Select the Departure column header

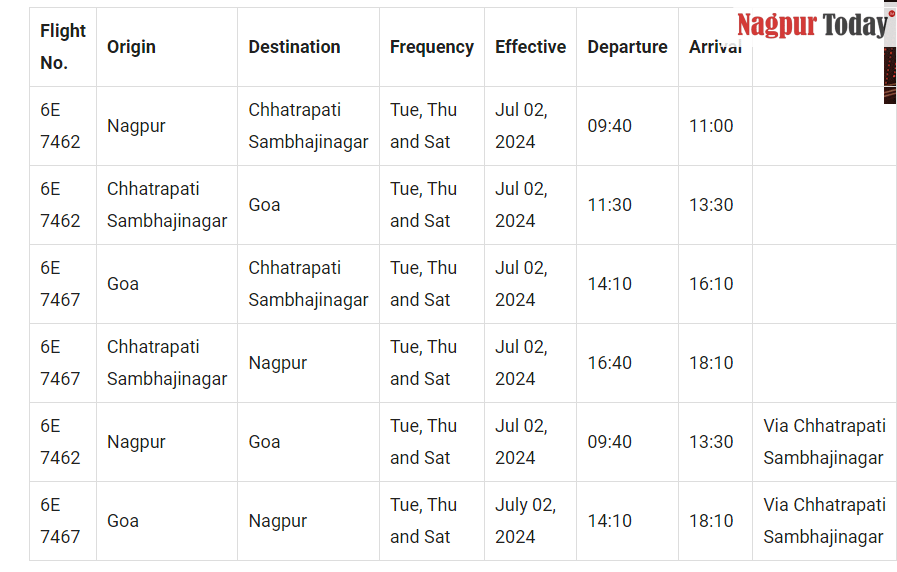click(627, 47)
